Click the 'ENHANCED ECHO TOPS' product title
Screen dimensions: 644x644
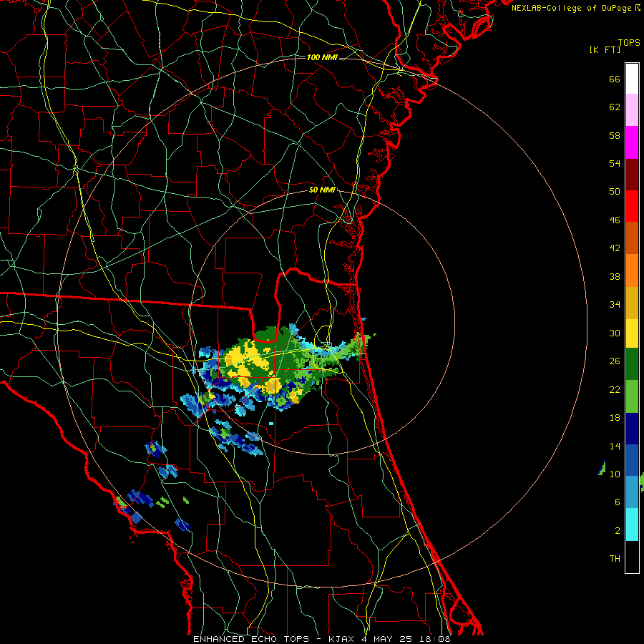pos(251,639)
